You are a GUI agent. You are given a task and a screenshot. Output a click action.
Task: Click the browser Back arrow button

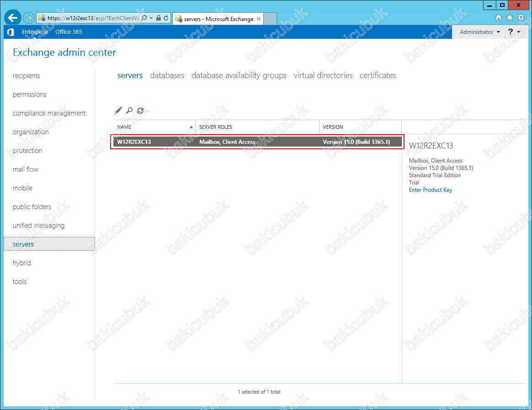pos(12,18)
